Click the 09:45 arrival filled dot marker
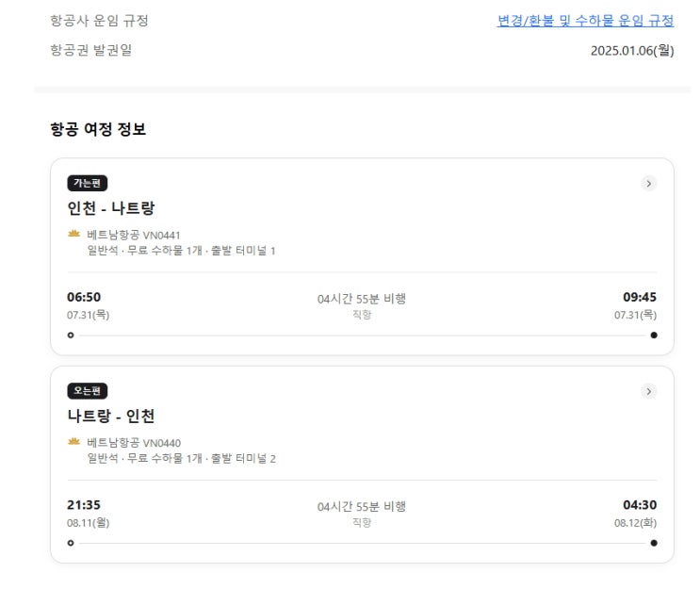The height and width of the screenshot is (589, 700). pyautogui.click(x=654, y=335)
